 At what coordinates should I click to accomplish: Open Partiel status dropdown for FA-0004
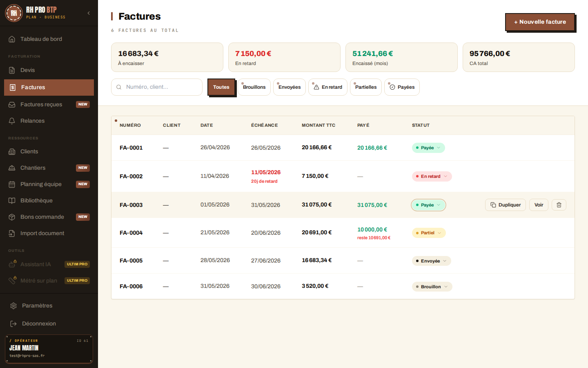point(429,233)
